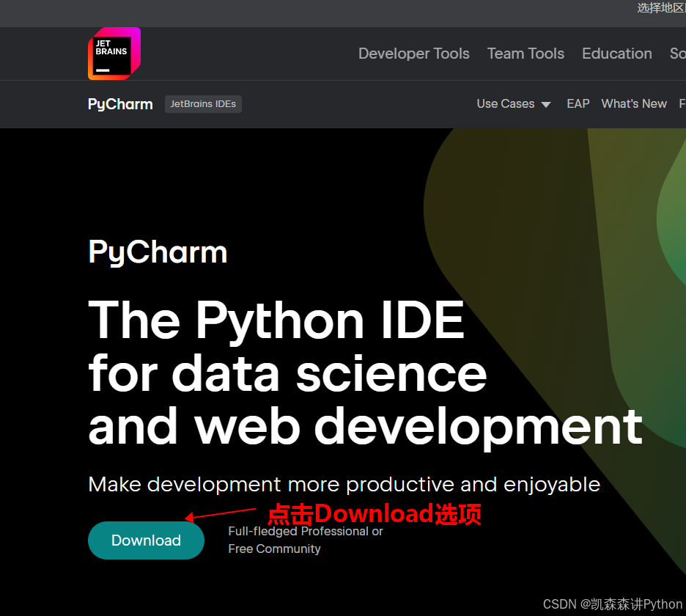Viewport: 686px width, 616px height.
Task: Click 'for data science' headline line
Action: coord(287,373)
